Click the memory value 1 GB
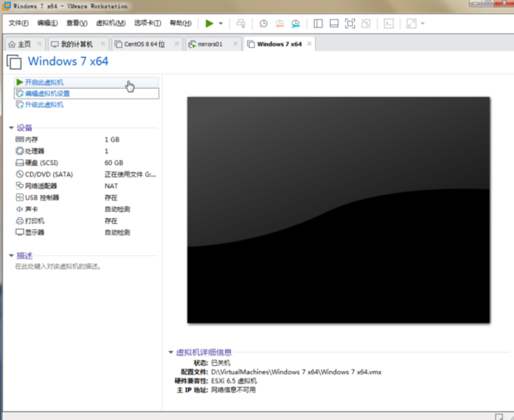The width and height of the screenshot is (514, 420). pyautogui.click(x=112, y=139)
